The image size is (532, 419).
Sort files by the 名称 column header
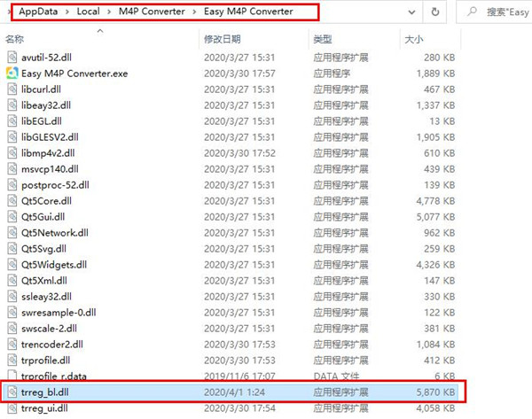pyautogui.click(x=14, y=39)
